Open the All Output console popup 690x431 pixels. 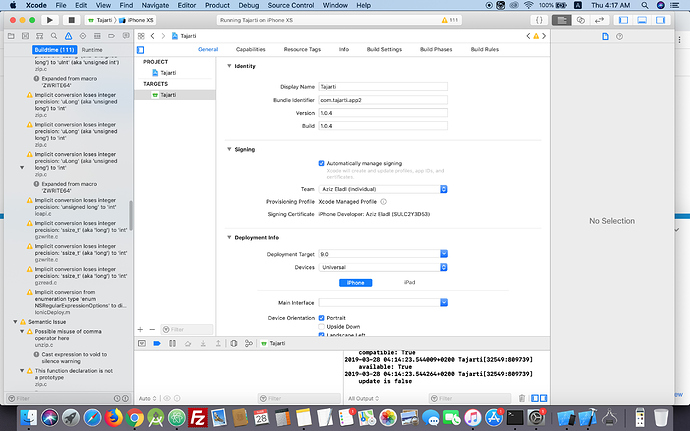click(x=363, y=399)
